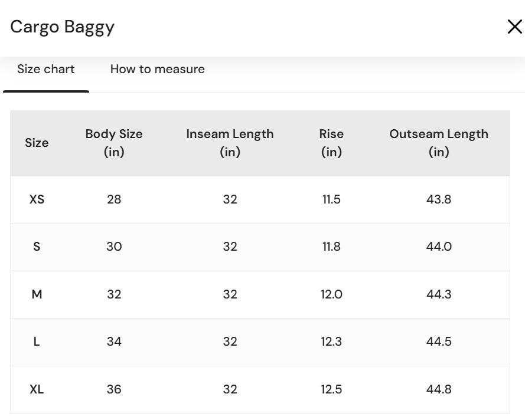Click the Rise (in) column header
The image size is (525, 420).
pos(331,143)
